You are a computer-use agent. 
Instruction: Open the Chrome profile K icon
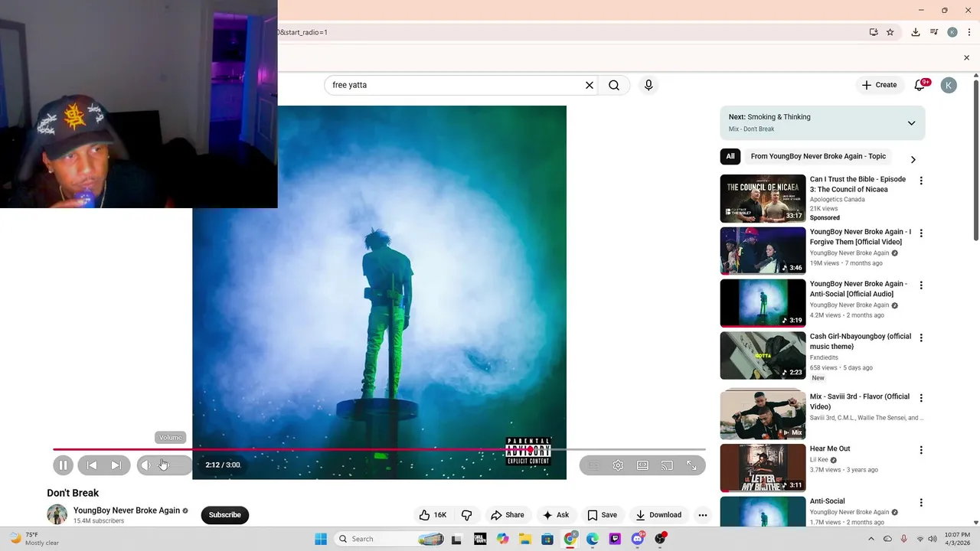(952, 32)
